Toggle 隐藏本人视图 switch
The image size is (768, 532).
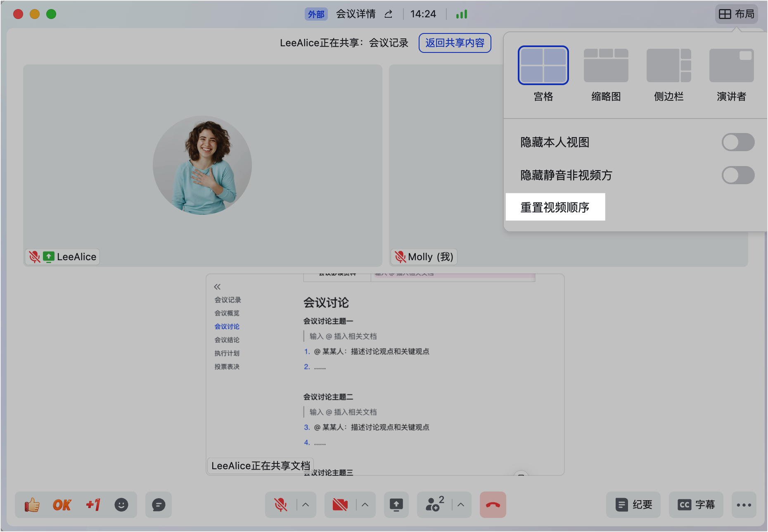click(x=738, y=142)
